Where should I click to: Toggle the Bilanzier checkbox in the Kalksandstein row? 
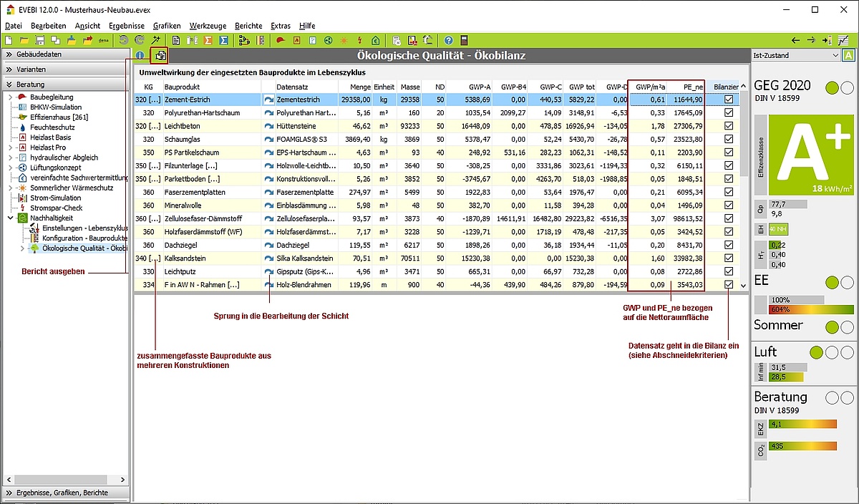728,258
